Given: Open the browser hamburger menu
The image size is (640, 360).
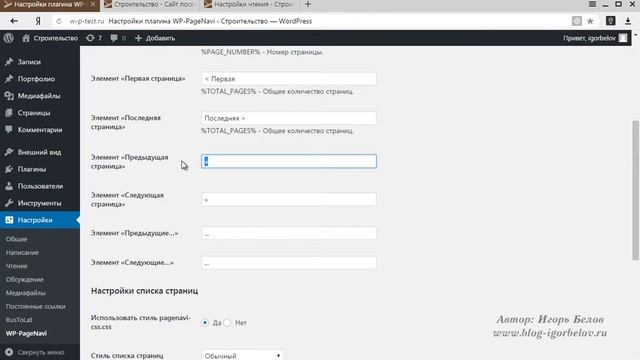Looking at the screenshot, I should coord(592,4).
